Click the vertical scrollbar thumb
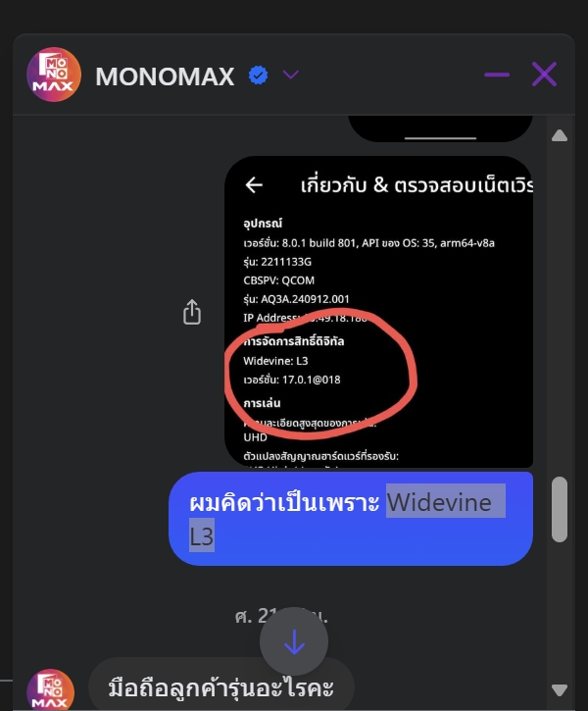 560,509
